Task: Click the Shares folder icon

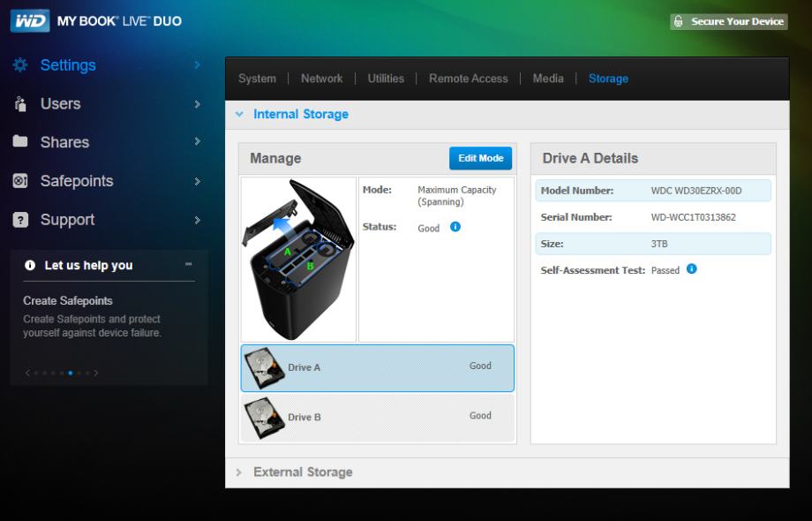Action: (20, 141)
